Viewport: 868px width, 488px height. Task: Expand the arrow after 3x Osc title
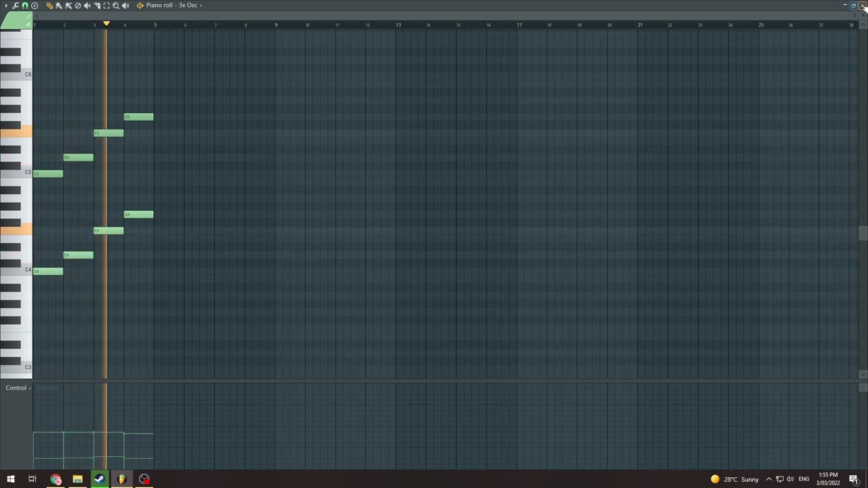point(201,5)
